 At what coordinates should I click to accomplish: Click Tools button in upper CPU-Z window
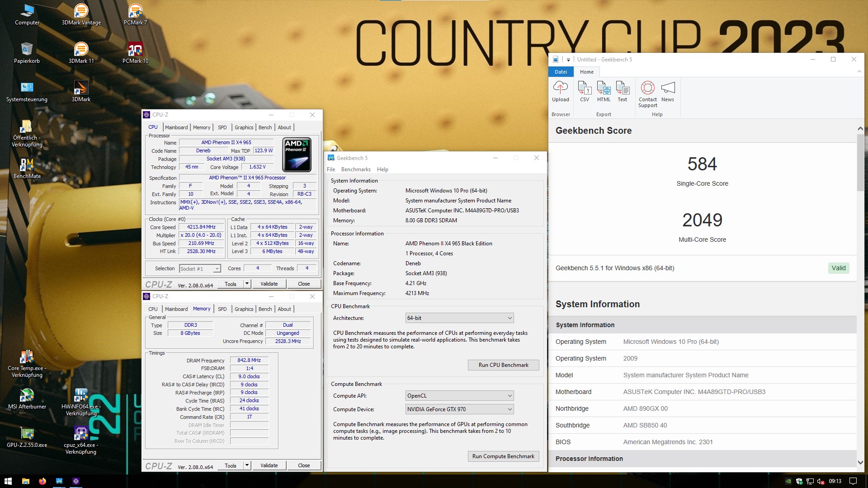(231, 284)
